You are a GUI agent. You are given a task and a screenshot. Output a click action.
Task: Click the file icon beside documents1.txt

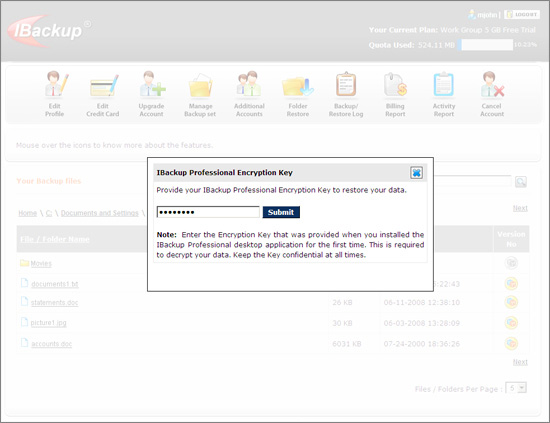coord(24,282)
